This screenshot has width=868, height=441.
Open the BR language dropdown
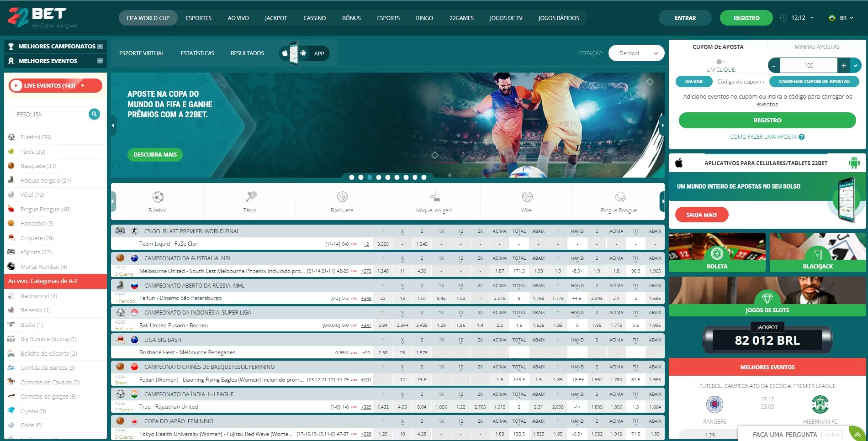[847, 18]
